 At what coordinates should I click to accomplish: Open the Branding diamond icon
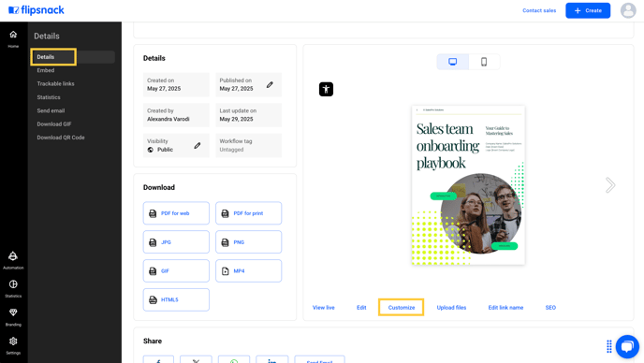click(x=13, y=312)
